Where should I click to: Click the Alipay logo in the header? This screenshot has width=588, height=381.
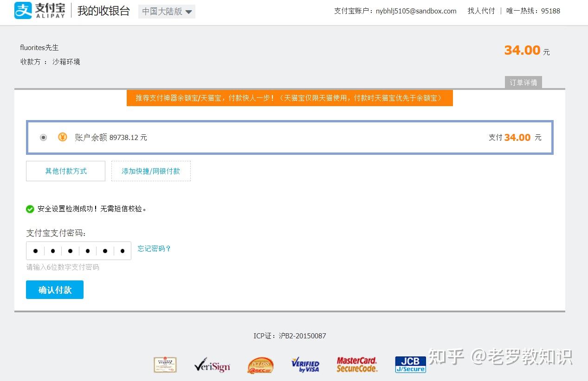pos(39,11)
